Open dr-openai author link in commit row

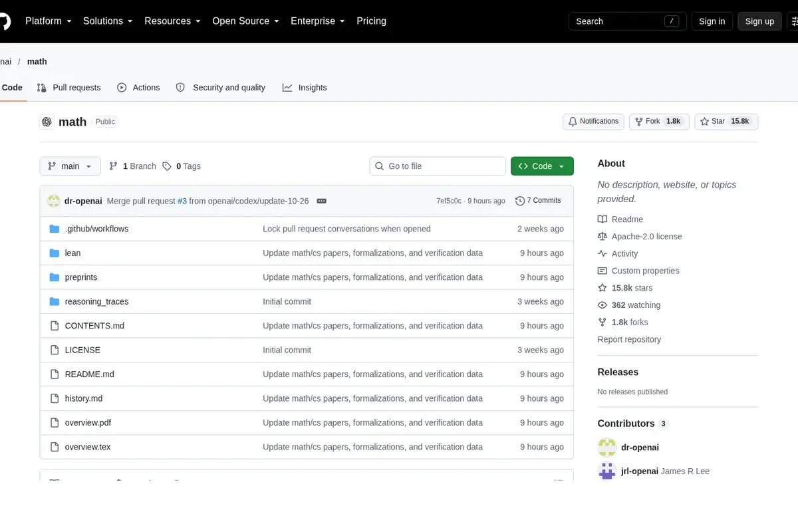(x=83, y=201)
